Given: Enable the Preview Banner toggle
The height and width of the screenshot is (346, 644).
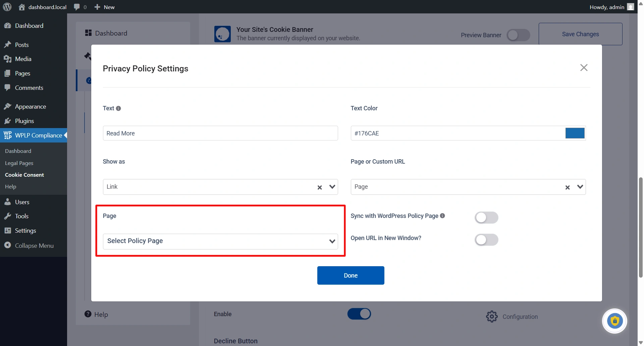Looking at the screenshot, I should pyautogui.click(x=518, y=35).
